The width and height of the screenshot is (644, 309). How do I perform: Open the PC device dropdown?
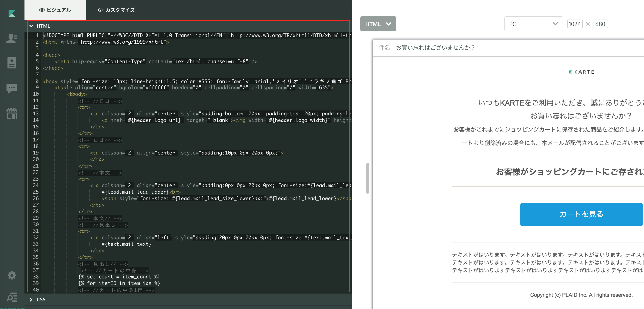[x=532, y=24]
